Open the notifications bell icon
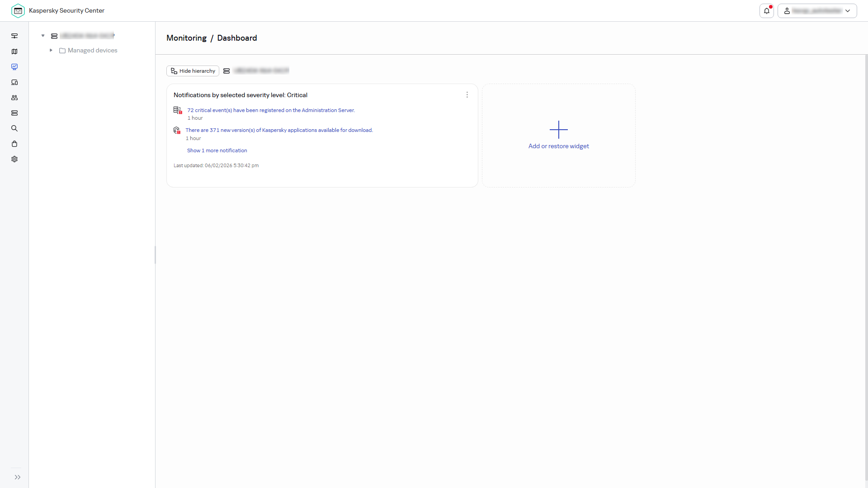 click(x=767, y=11)
